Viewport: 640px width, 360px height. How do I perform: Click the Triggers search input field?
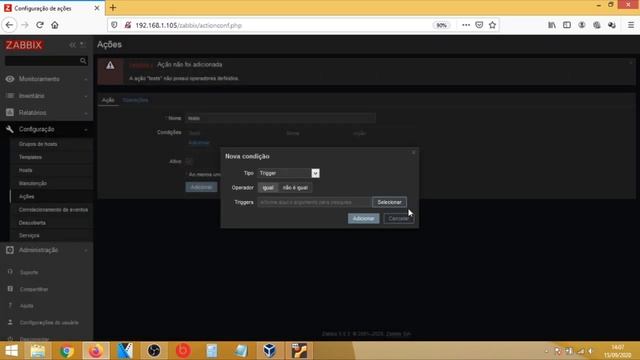click(x=315, y=202)
